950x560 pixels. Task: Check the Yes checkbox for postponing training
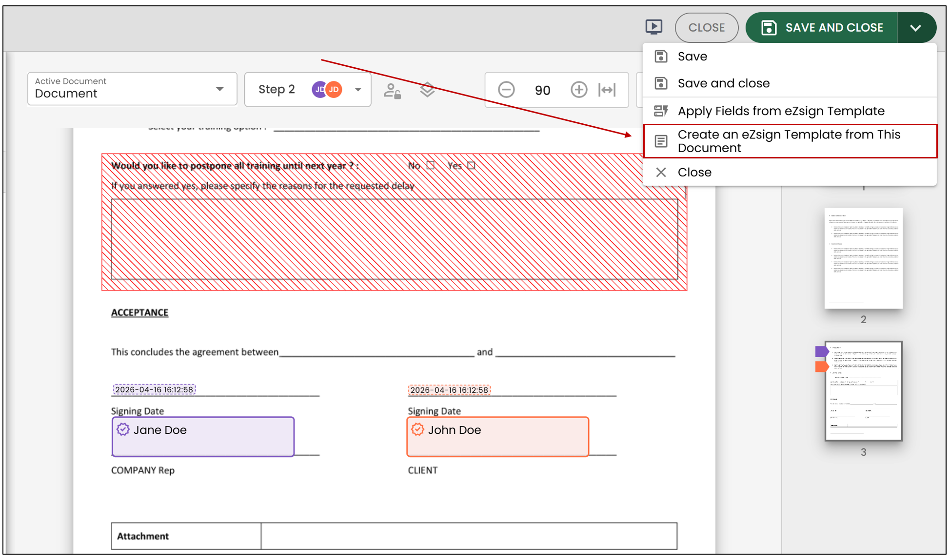[471, 165]
